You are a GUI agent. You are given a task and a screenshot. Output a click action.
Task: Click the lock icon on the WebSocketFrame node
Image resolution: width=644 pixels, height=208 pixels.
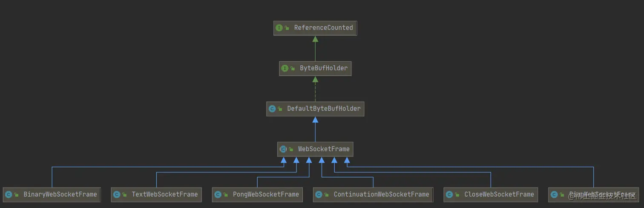[x=291, y=150]
